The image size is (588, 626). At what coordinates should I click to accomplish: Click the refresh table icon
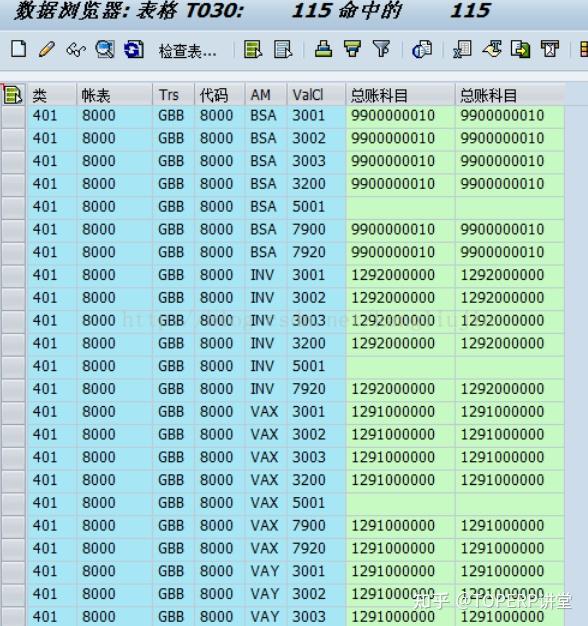coord(134,50)
